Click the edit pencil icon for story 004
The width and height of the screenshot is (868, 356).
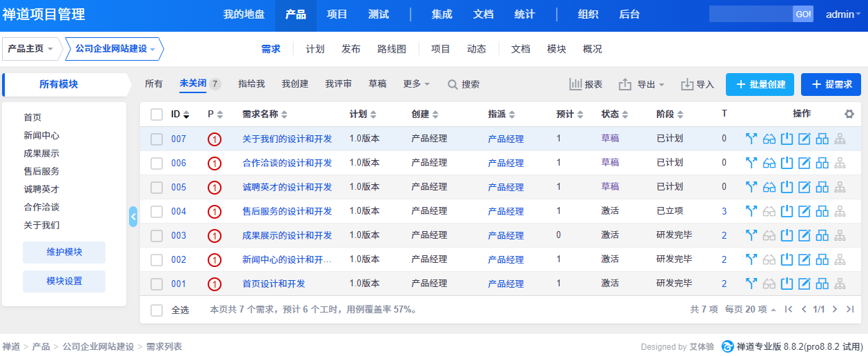point(804,211)
